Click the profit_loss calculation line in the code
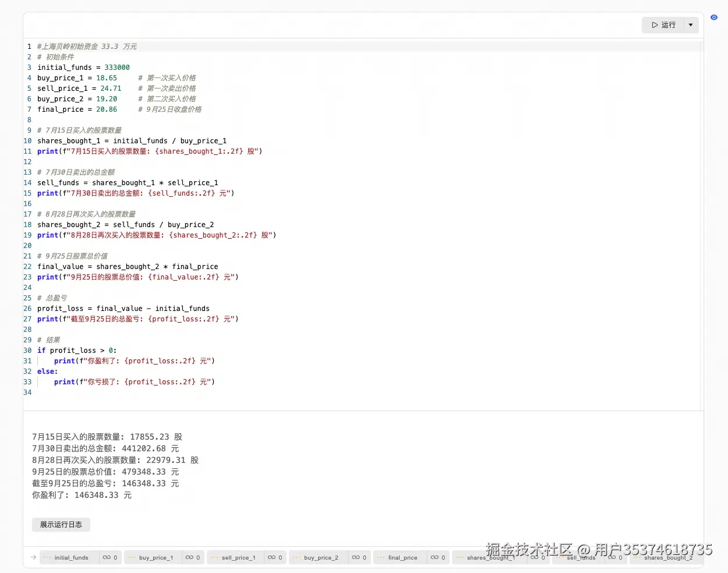Screen dimensions: 728x573 [123, 308]
